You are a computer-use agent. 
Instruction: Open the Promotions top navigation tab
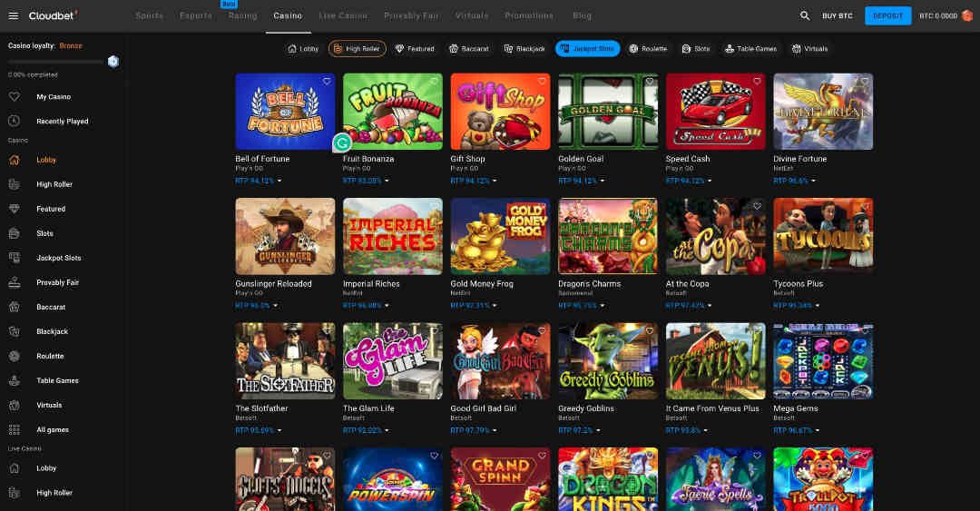tap(529, 15)
